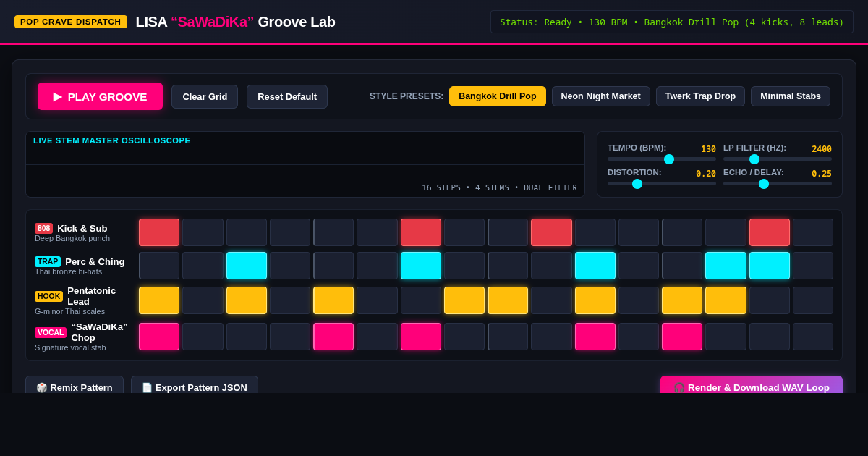Click the tempo value 130
Image resolution: width=868 pixels, height=456 pixels.
[708, 149]
